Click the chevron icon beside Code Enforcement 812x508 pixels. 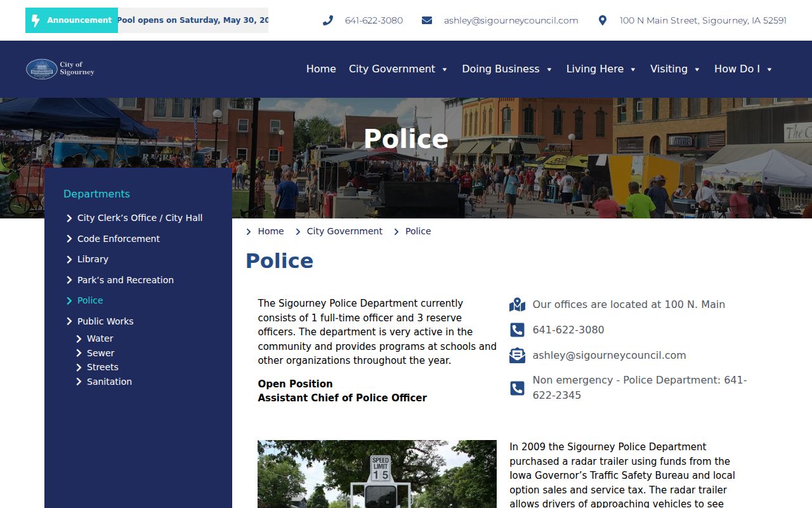[69, 239]
